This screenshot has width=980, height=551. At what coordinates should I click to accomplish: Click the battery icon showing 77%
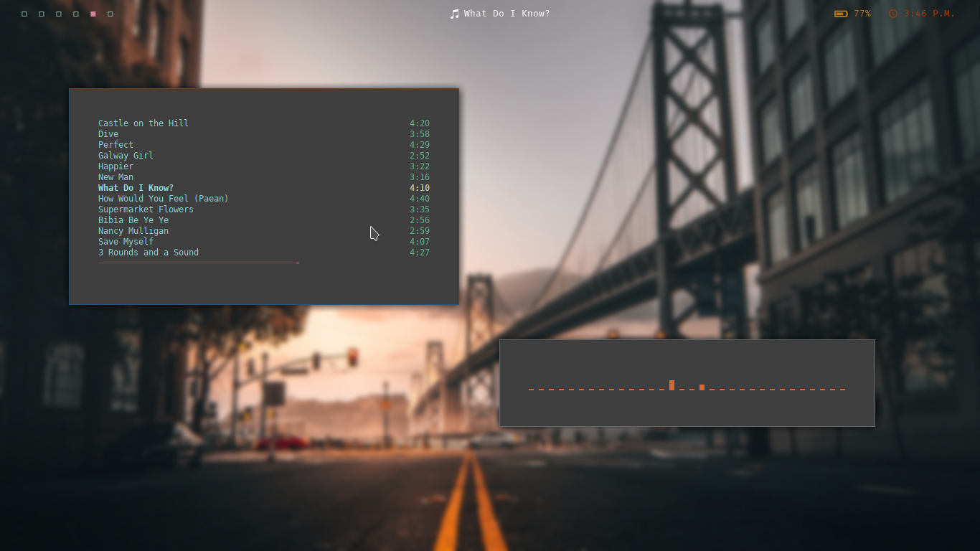(x=839, y=13)
